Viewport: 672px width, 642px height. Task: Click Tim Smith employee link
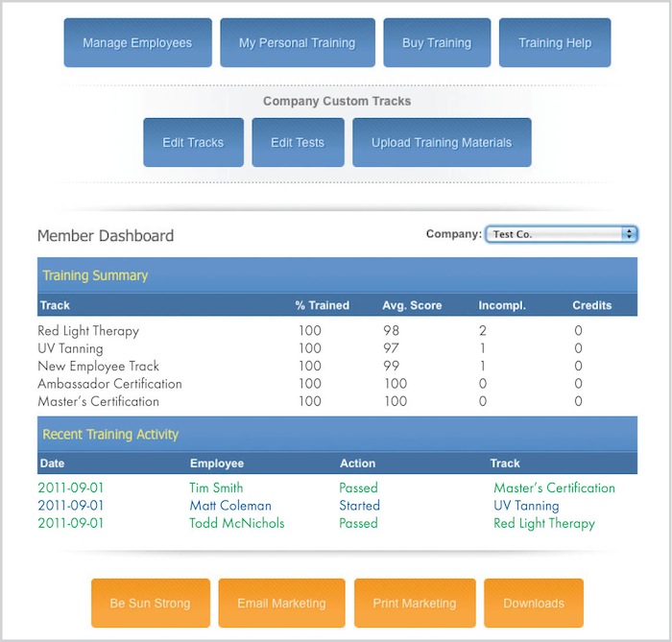[216, 487]
